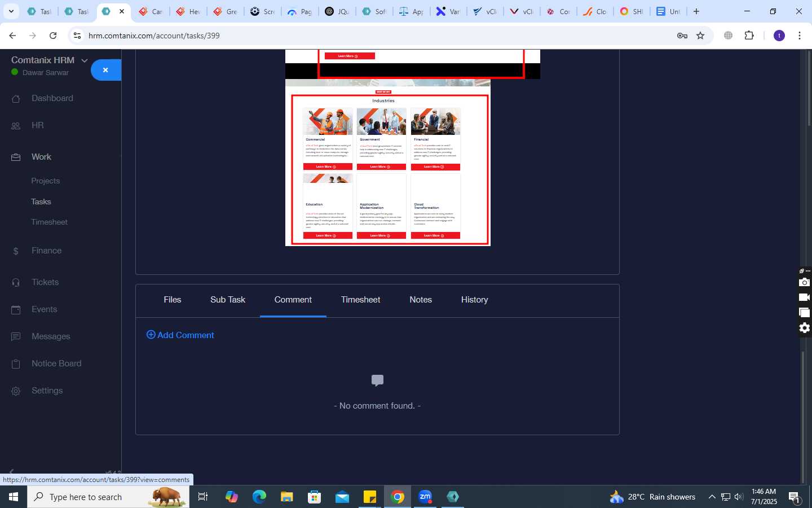812x508 pixels.
Task: Open Tasks under Work
Action: (x=41, y=202)
